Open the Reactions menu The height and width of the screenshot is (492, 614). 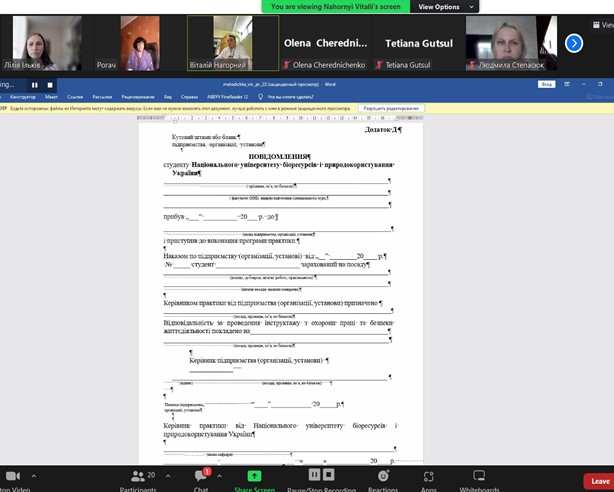[x=383, y=481]
